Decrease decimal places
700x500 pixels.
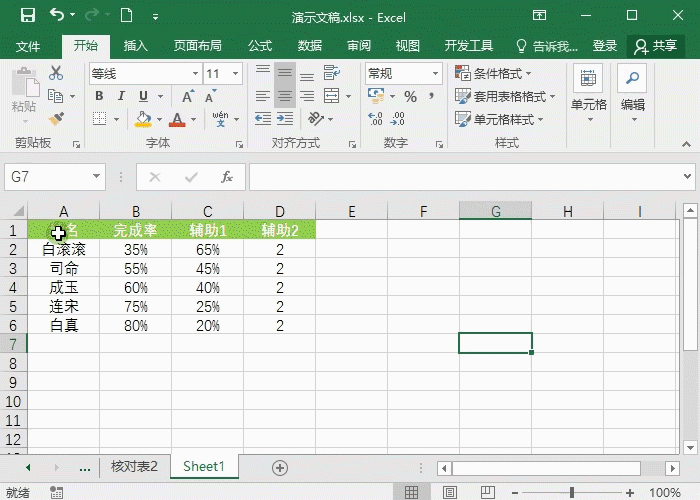[x=397, y=119]
